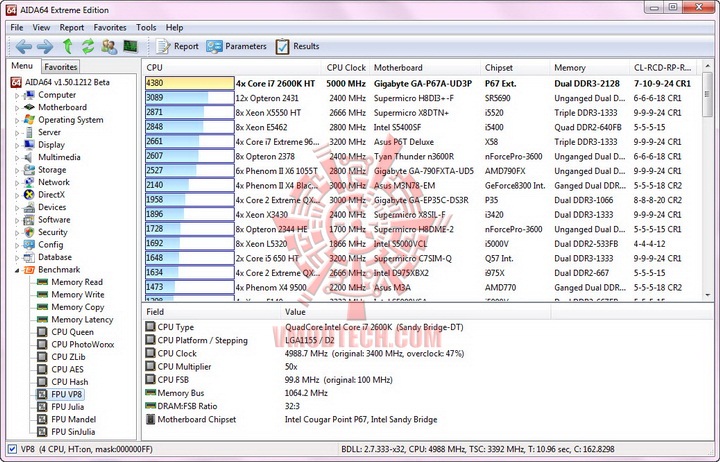Click the green up-level arrow icon

pos(68,46)
